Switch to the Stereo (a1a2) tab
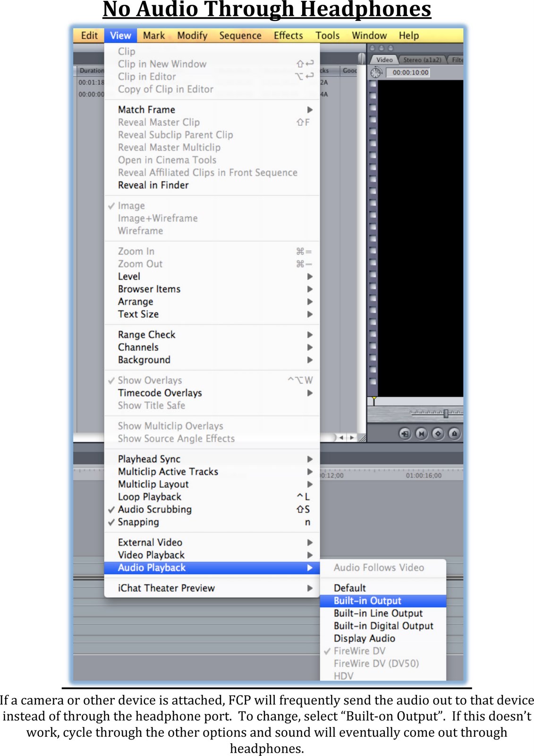 click(x=422, y=60)
